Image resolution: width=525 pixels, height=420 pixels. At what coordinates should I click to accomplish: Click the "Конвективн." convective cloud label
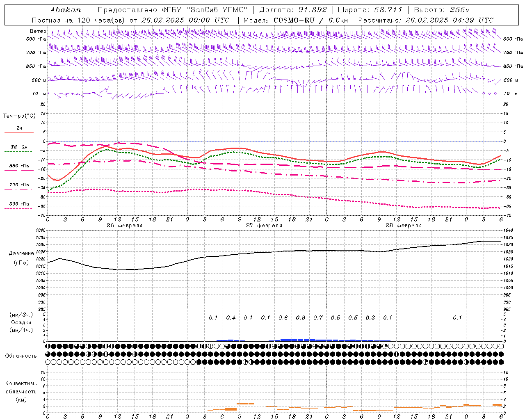coord(21,383)
